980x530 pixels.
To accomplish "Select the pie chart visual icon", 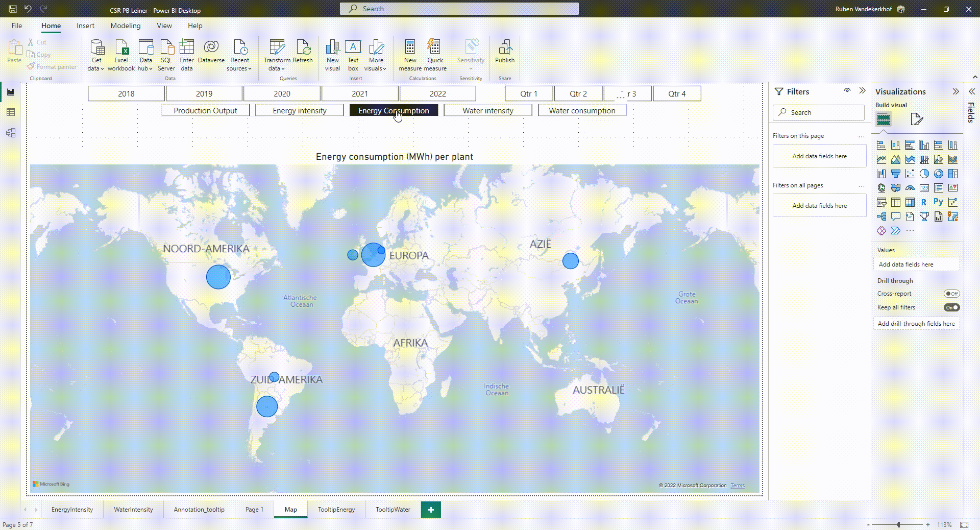I will 924,174.
